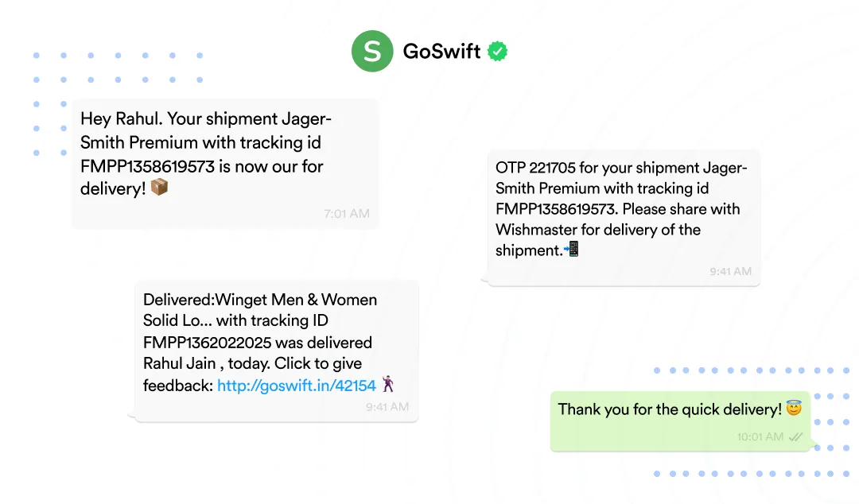Click the phone emoji in the OTP message
This screenshot has width=859, height=504.
[x=571, y=250]
